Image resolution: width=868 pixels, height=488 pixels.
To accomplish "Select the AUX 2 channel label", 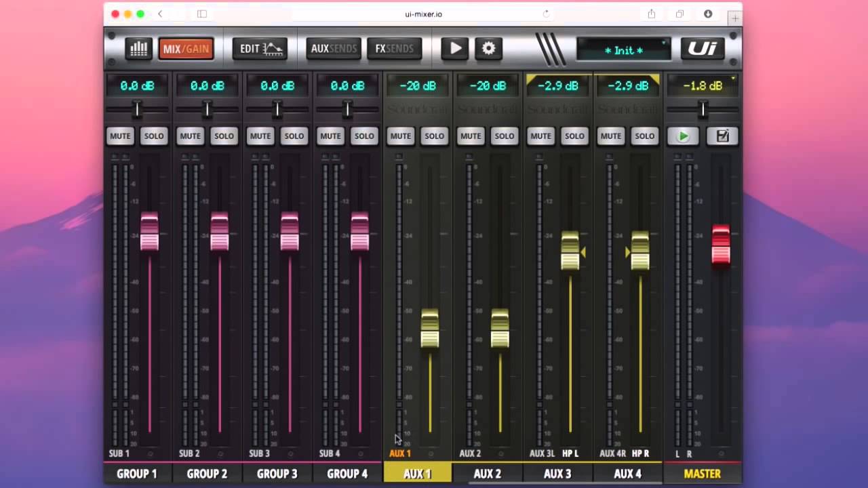I will pos(487,474).
